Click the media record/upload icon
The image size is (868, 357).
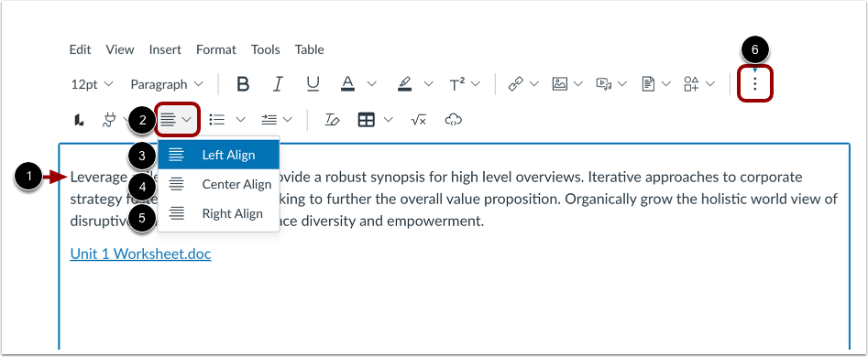click(x=603, y=84)
